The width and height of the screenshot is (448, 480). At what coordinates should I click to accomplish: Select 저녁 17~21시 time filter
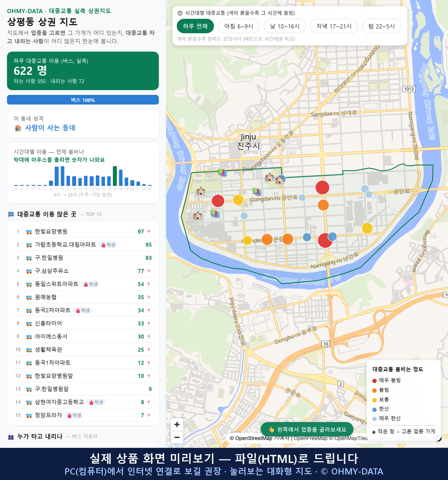coord(334,26)
